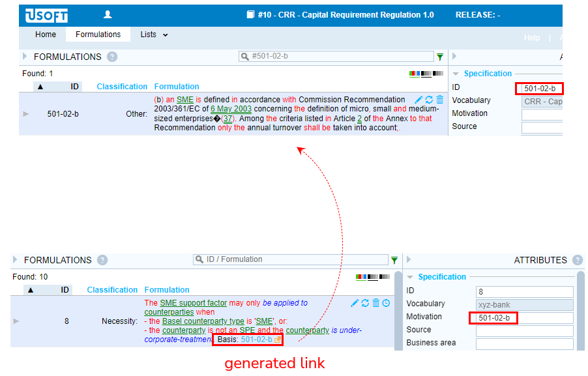Click help icon beside lower FORMULATIONS title
Image resolution: width=588 pixels, height=376 pixels.
coord(102,260)
